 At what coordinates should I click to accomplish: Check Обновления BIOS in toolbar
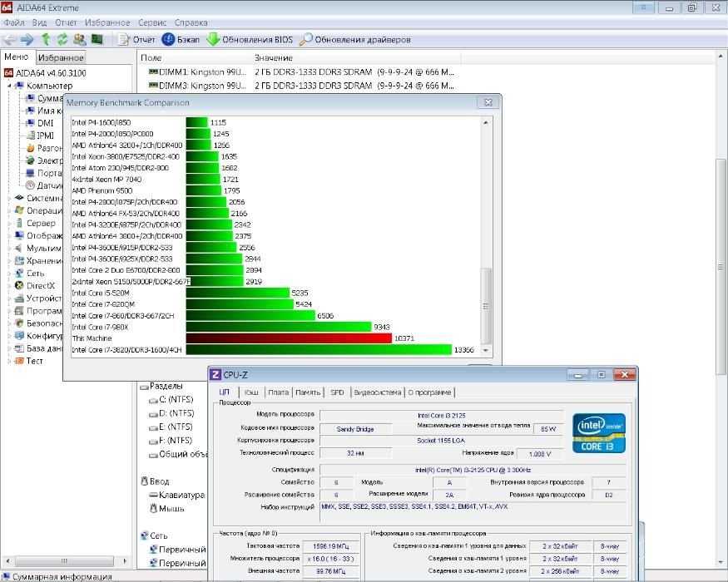[x=250, y=40]
